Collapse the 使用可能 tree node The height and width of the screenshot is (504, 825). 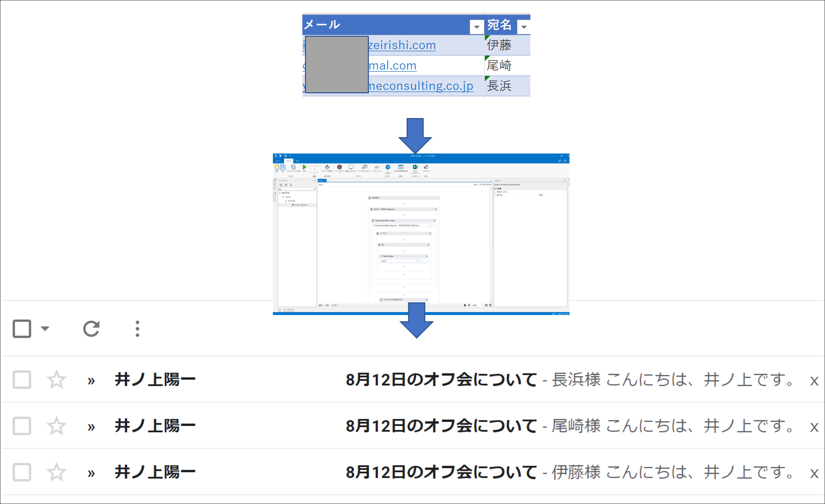pyautogui.click(x=280, y=193)
